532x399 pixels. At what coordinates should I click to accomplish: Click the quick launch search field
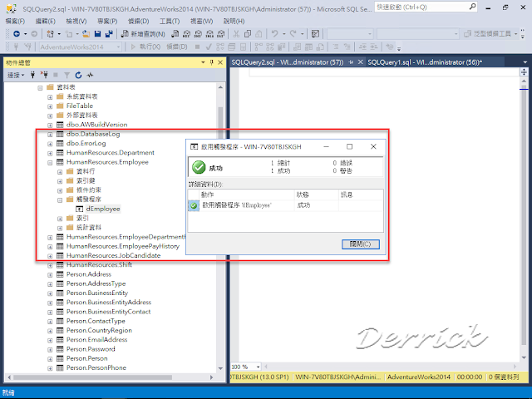[x=426, y=7]
